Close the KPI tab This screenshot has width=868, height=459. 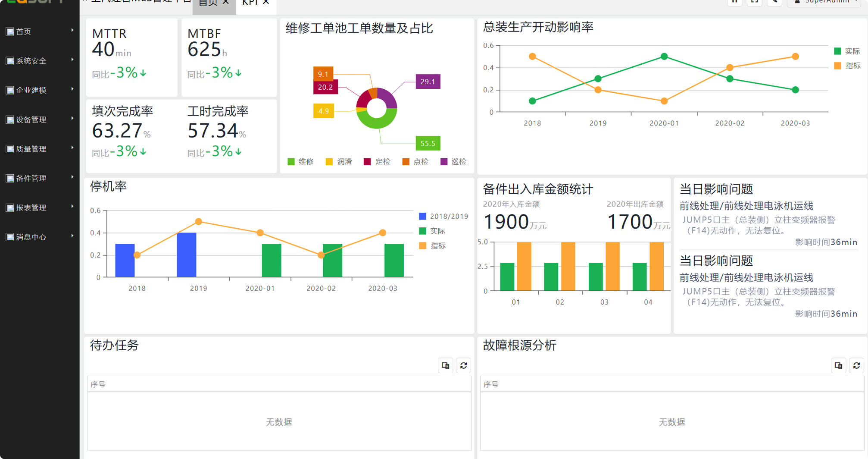pos(266,3)
